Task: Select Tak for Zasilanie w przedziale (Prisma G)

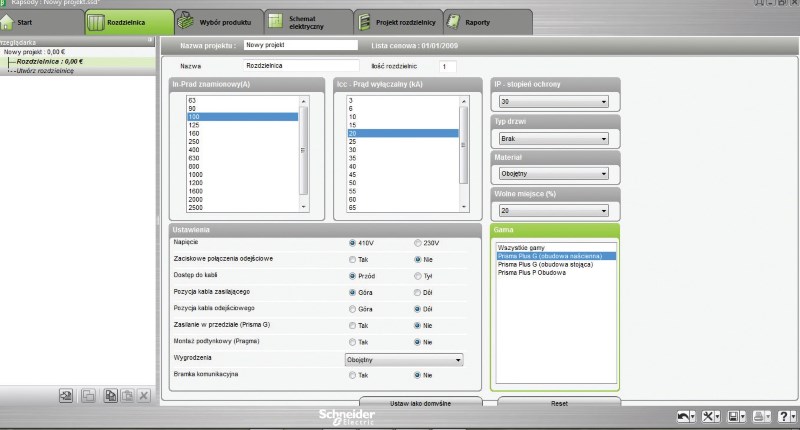Action: tap(352, 325)
